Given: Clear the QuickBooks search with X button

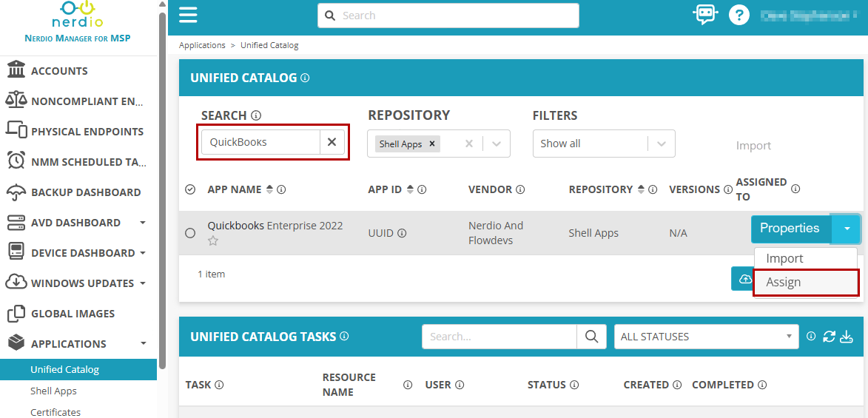Looking at the screenshot, I should pos(332,142).
